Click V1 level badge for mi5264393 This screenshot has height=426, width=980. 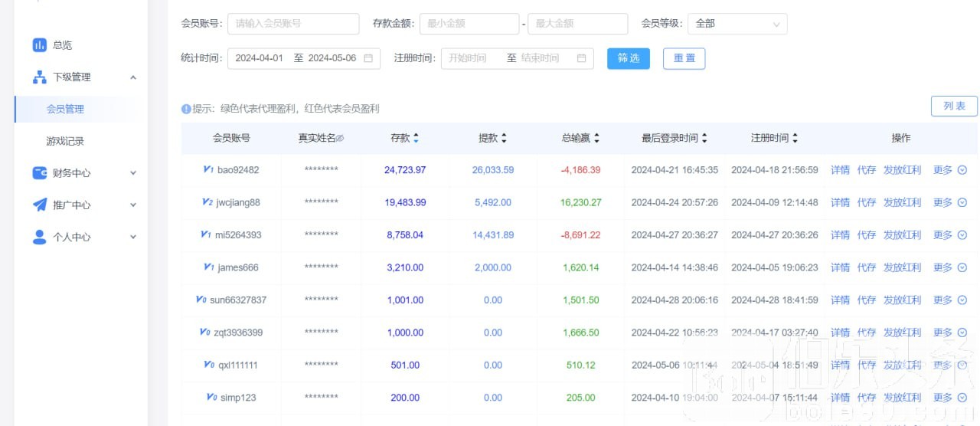tap(205, 234)
